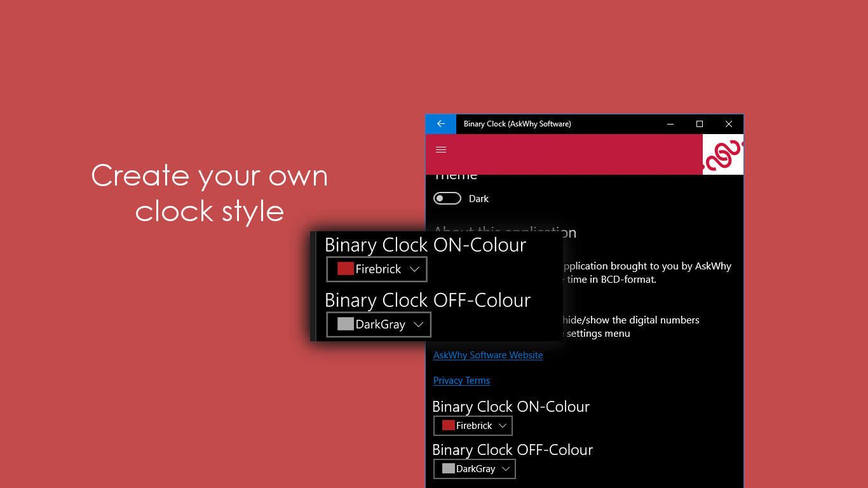
Task: Click the AskWhy logo in the header
Action: click(723, 154)
